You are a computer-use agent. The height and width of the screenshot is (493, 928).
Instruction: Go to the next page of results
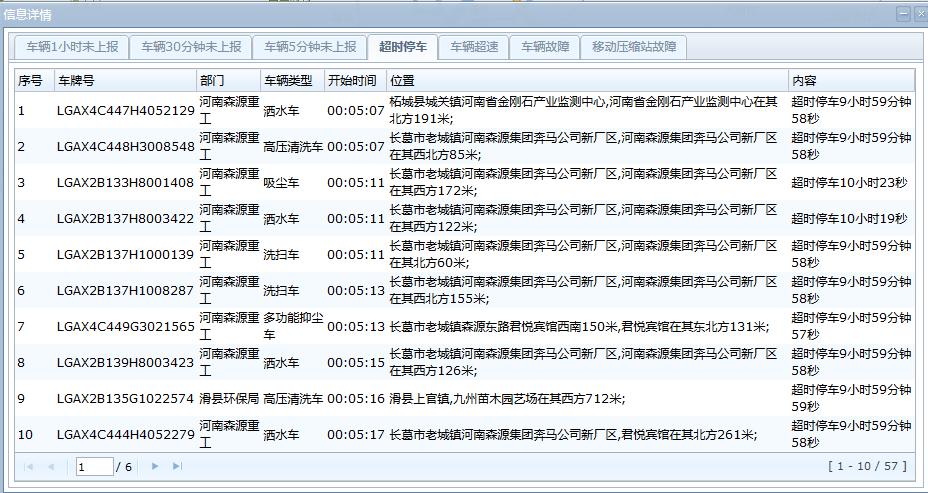(x=155, y=466)
